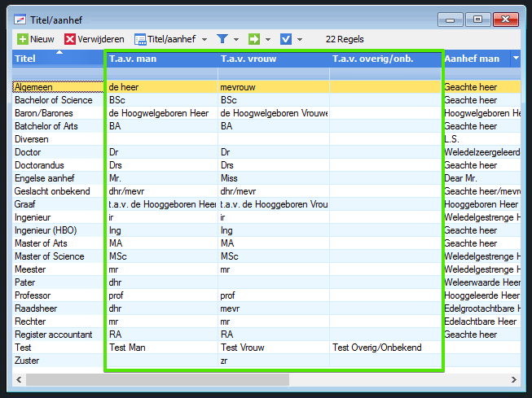The height and width of the screenshot is (398, 532).
Task: Expand the filter funnel dropdown arrow
Action: [x=236, y=39]
